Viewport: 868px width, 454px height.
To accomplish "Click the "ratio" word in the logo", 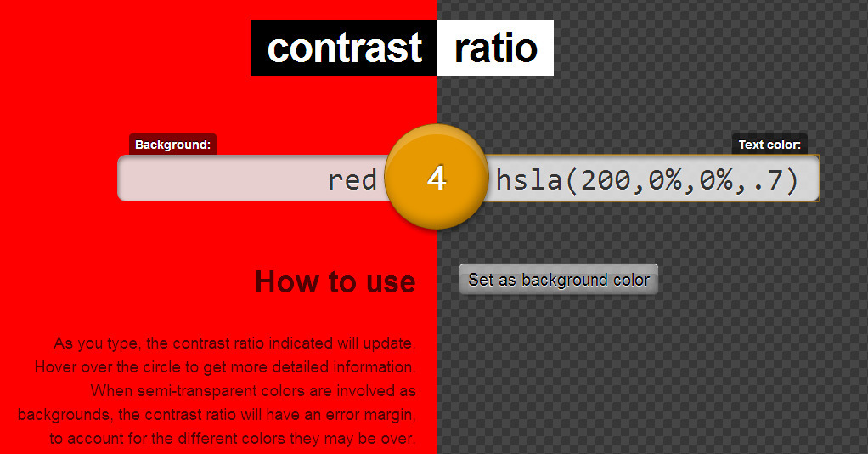I will tap(495, 48).
